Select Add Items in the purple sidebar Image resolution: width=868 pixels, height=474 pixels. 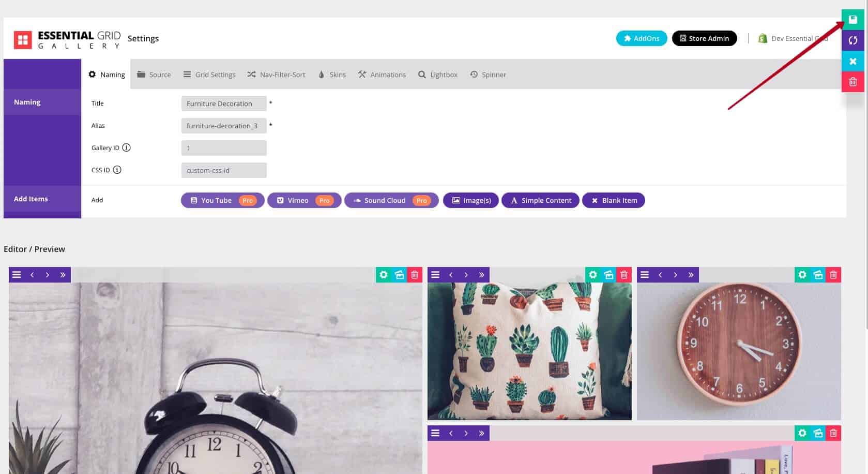pyautogui.click(x=42, y=199)
